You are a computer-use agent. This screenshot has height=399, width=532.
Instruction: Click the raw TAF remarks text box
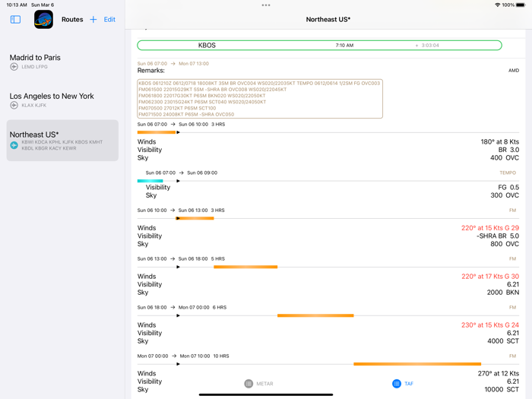(259, 99)
